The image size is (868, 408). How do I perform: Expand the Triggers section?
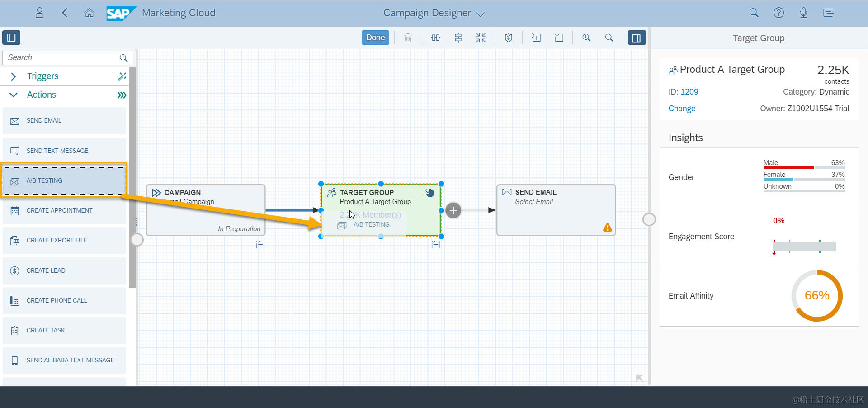(x=14, y=76)
